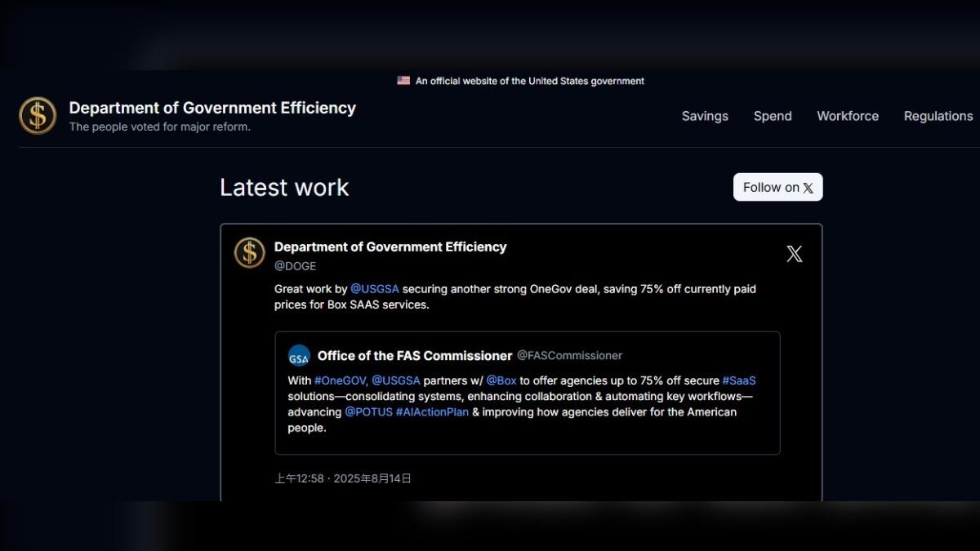Click the DOGE dollar-coin logo in the header
The width and height of the screenshot is (980, 551).
(38, 116)
